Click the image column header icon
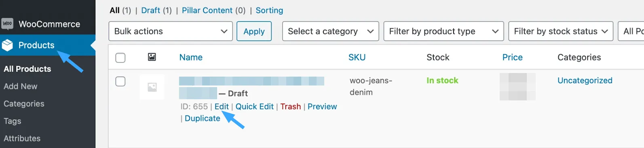Viewport: 644px width, 148px height. [152, 57]
